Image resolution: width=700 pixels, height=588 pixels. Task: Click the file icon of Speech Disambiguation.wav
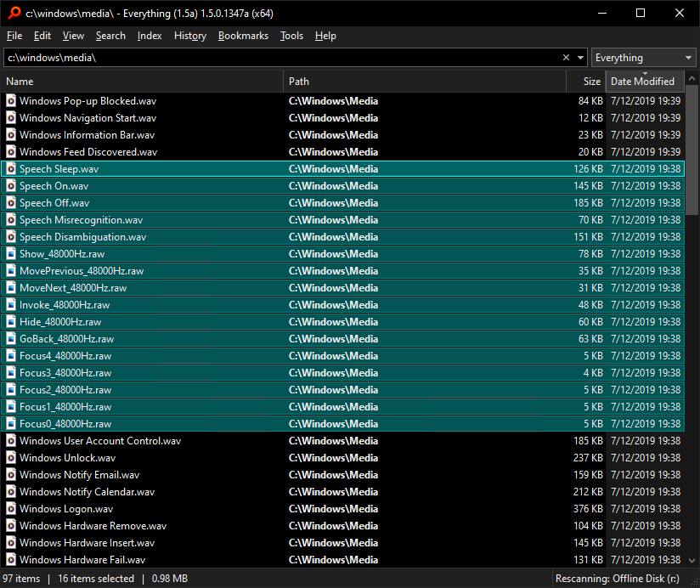[x=11, y=236]
